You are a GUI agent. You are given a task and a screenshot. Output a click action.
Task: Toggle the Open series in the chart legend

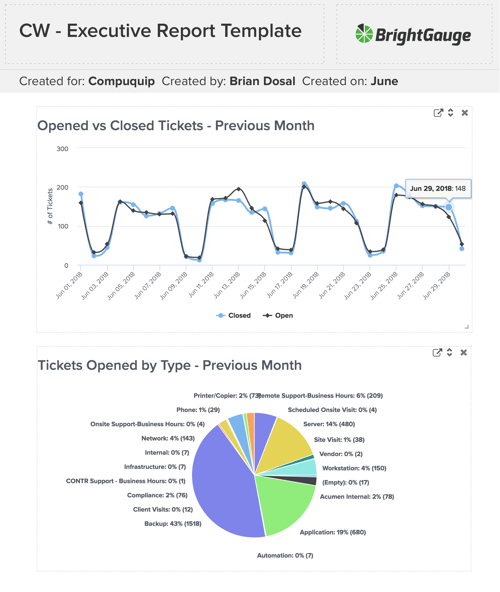278,316
